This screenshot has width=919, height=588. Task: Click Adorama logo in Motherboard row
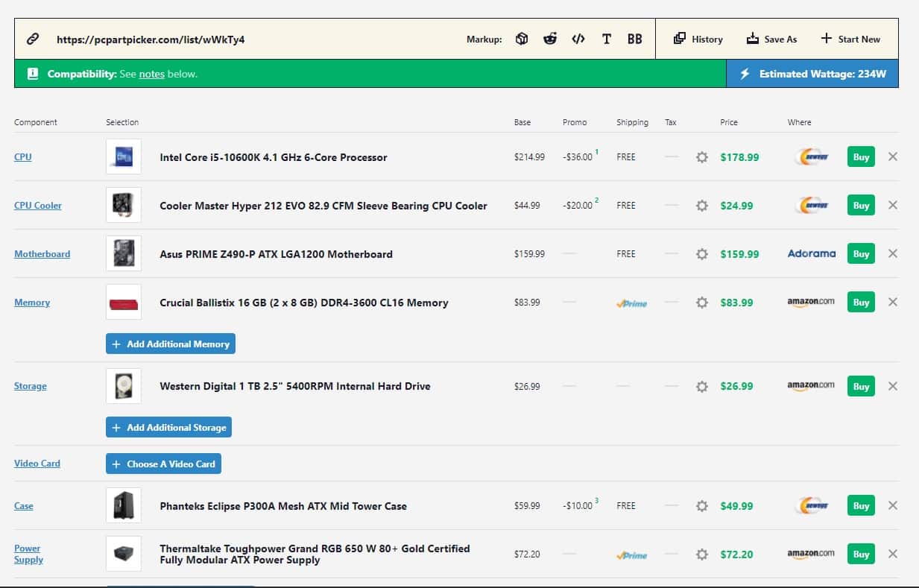point(812,253)
